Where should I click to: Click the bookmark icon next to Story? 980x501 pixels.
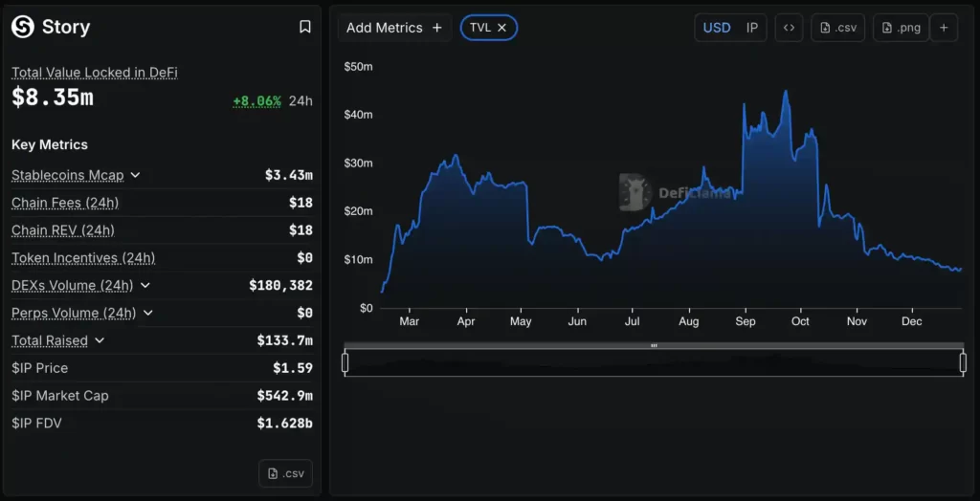coord(305,27)
